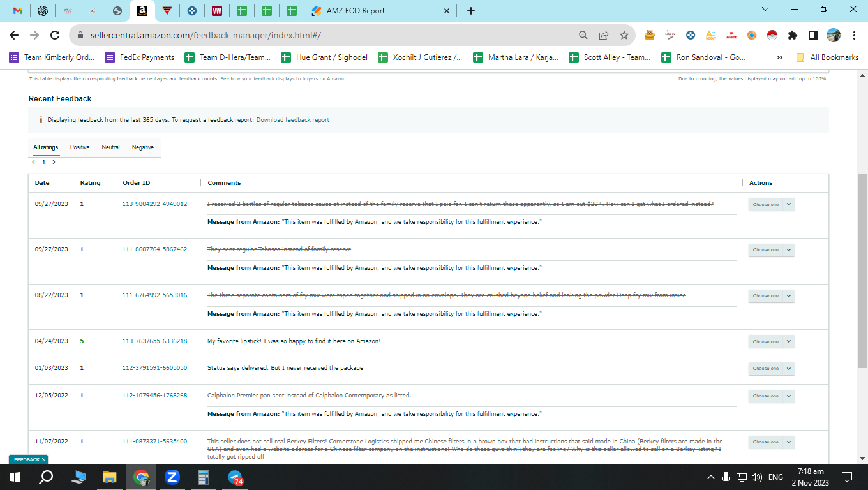Toggle the browser side panel

coord(813,35)
